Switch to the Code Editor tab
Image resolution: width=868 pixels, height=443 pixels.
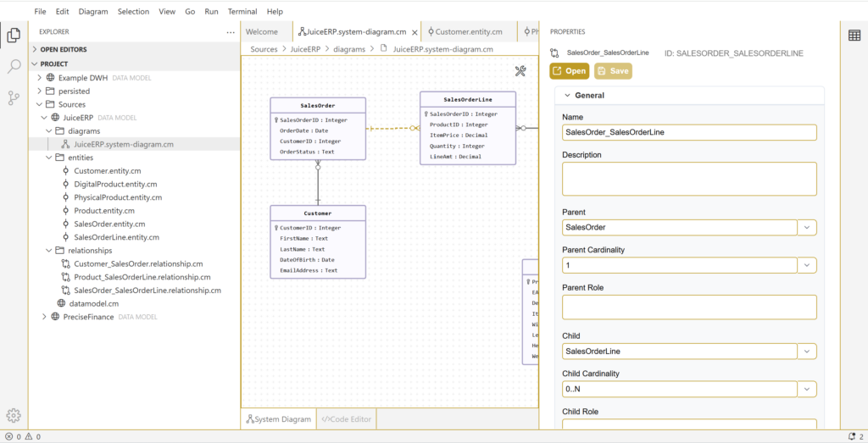click(344, 419)
